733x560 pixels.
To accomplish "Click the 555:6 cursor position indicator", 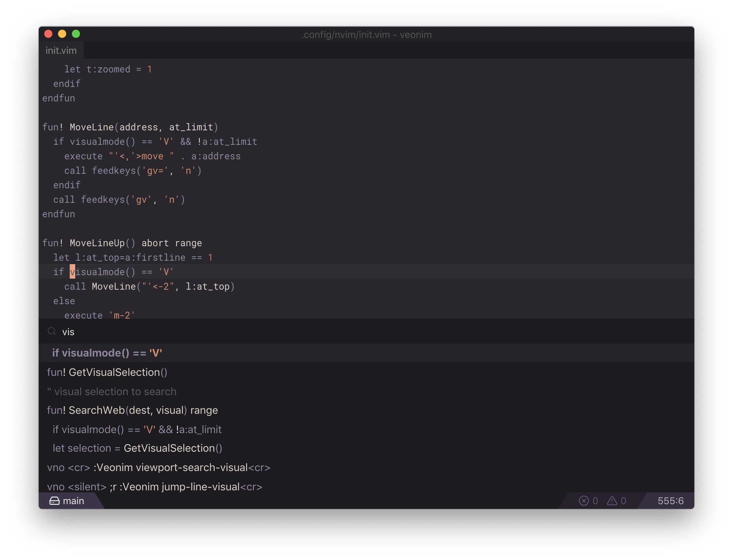I will [670, 501].
